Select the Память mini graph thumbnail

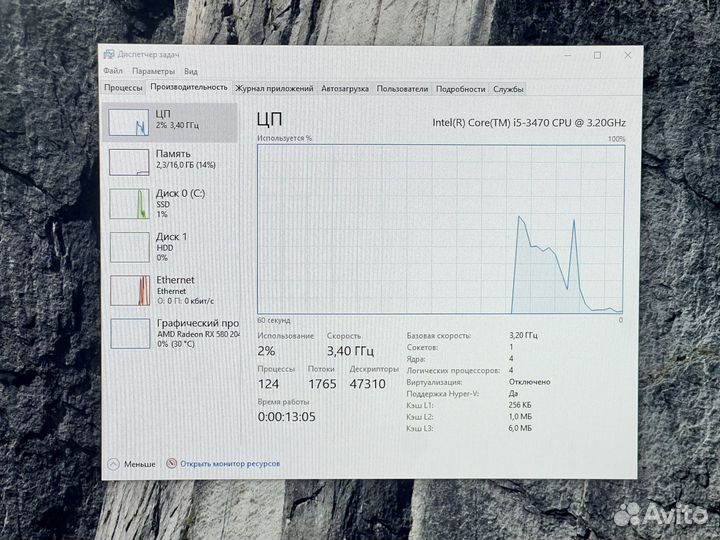coord(129,162)
